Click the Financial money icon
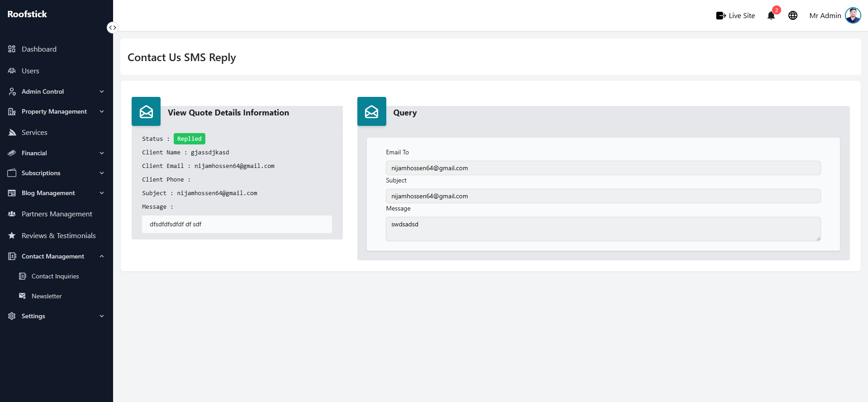 click(x=12, y=153)
